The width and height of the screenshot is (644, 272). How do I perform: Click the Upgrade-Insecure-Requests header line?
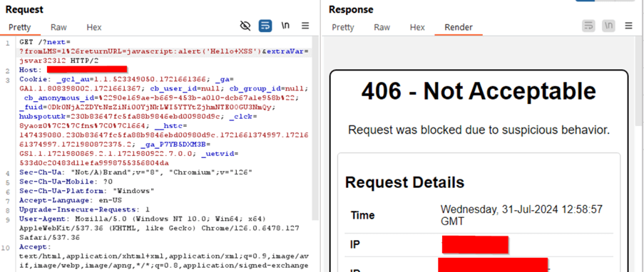click(85, 209)
